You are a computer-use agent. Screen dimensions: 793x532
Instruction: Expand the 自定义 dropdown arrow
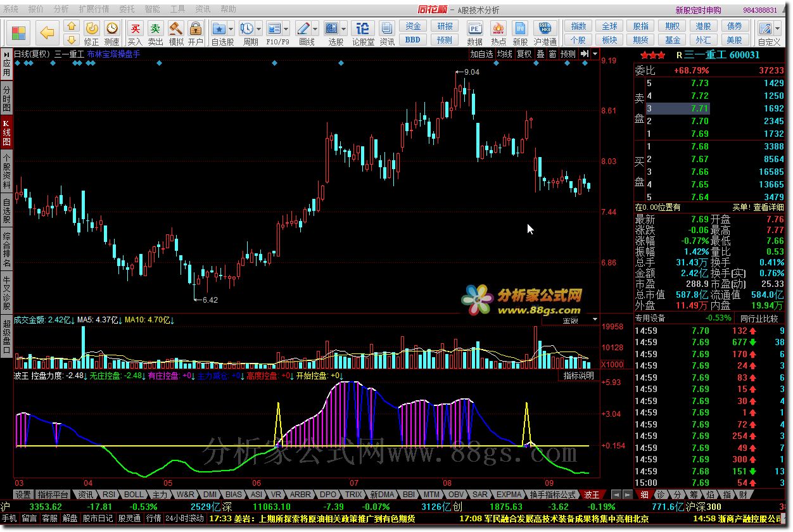[778, 29]
